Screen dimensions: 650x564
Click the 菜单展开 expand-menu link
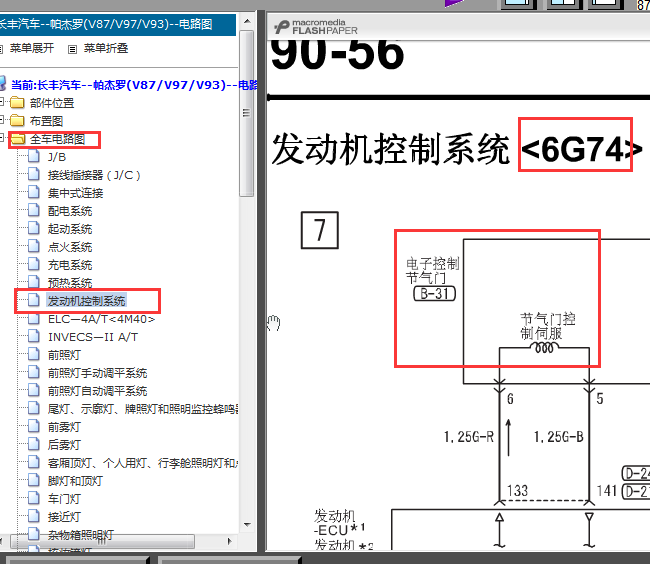pos(32,48)
